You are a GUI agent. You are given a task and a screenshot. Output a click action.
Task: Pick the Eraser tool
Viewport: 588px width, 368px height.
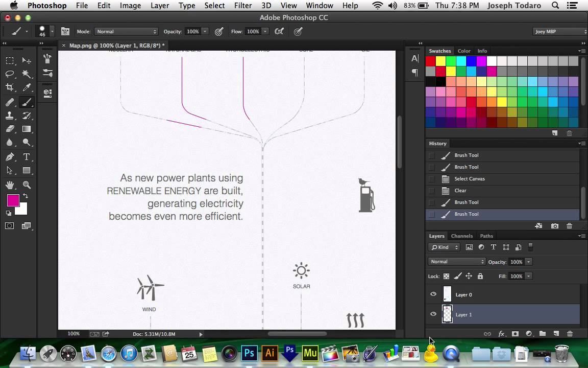(10, 129)
